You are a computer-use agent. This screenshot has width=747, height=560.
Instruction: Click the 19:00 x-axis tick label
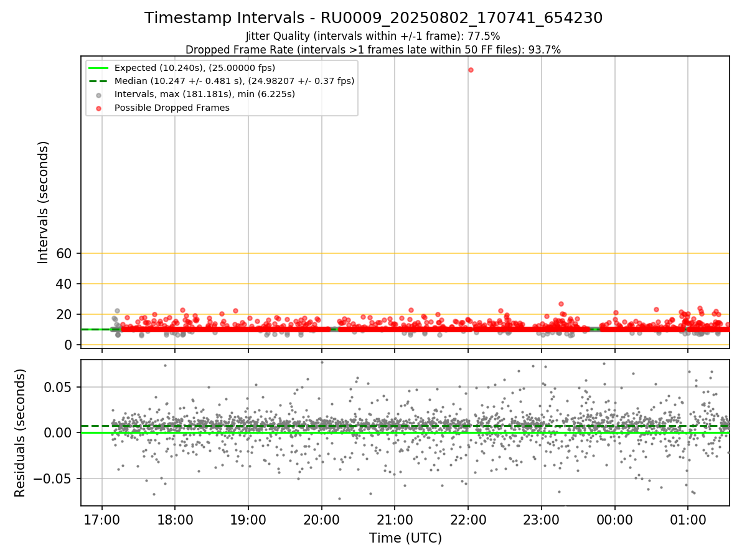(x=248, y=519)
